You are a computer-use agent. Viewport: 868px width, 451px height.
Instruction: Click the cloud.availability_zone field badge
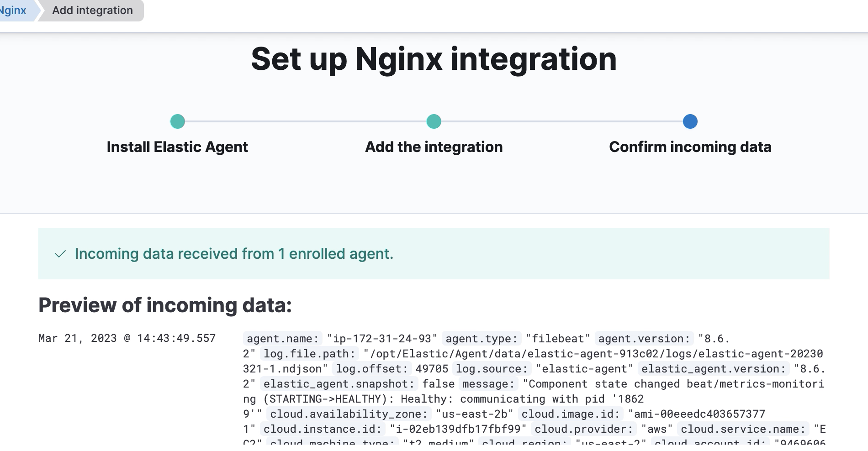tap(349, 414)
